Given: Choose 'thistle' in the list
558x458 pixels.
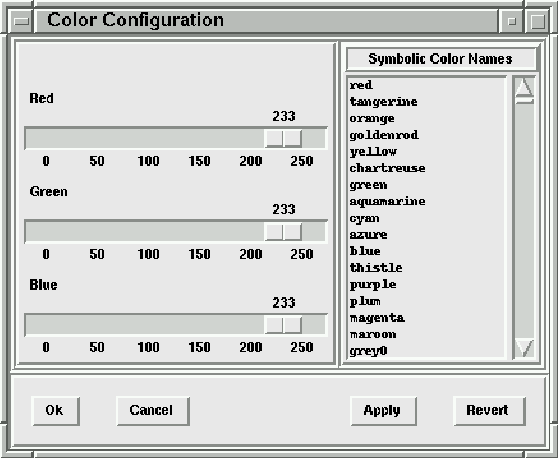Looking at the screenshot, I should (x=426, y=268).
